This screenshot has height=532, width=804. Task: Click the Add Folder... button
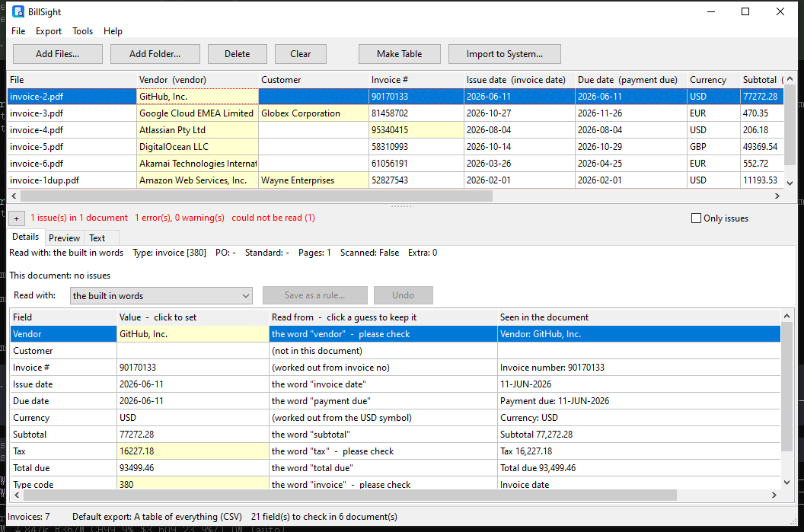(155, 54)
